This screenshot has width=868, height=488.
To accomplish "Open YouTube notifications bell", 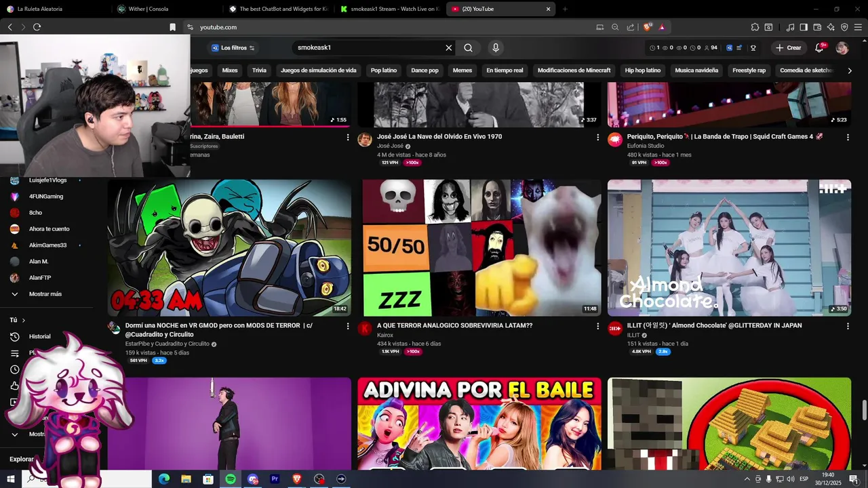I will coord(819,47).
